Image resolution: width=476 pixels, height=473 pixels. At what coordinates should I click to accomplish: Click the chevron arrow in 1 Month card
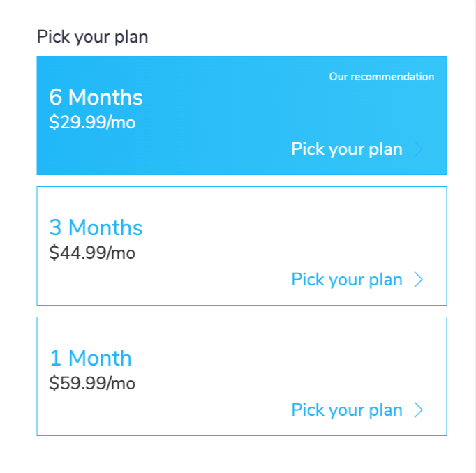tap(419, 410)
